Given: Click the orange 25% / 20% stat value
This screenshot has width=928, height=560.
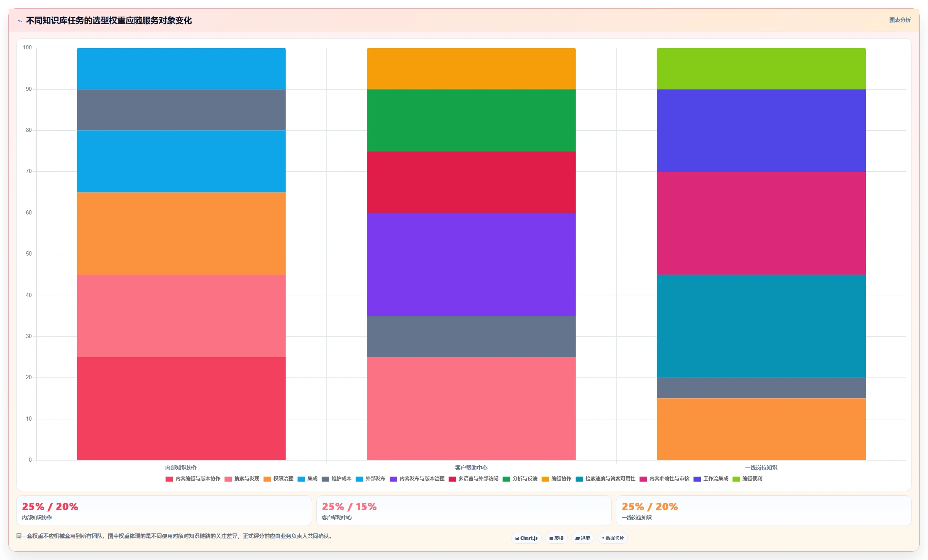Looking at the screenshot, I should coord(650,506).
